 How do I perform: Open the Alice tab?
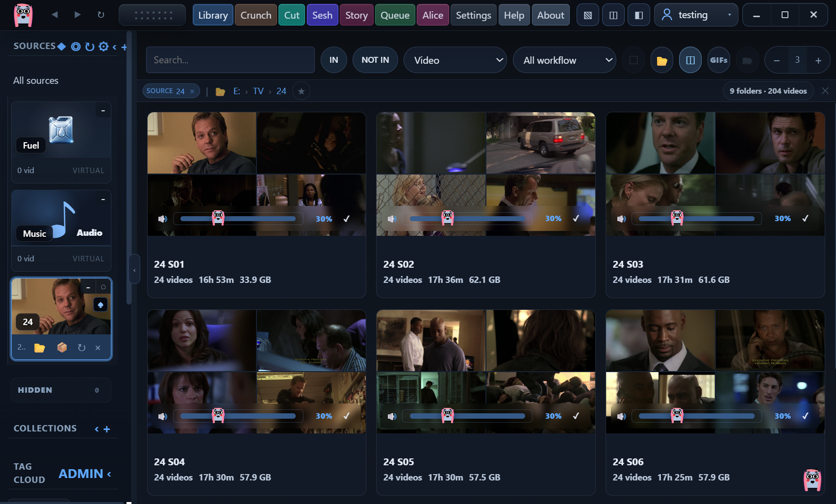pos(433,15)
